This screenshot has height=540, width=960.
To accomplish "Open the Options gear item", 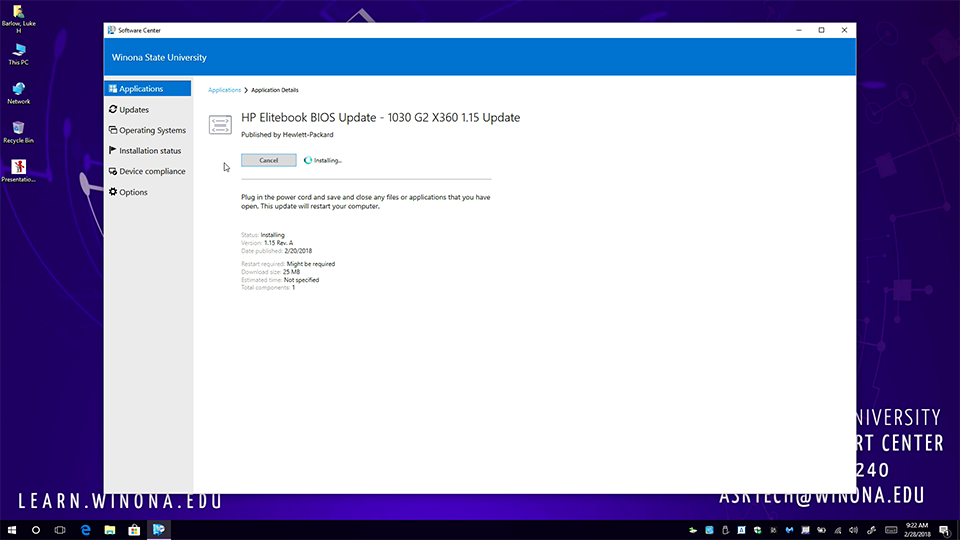I will pos(133,192).
